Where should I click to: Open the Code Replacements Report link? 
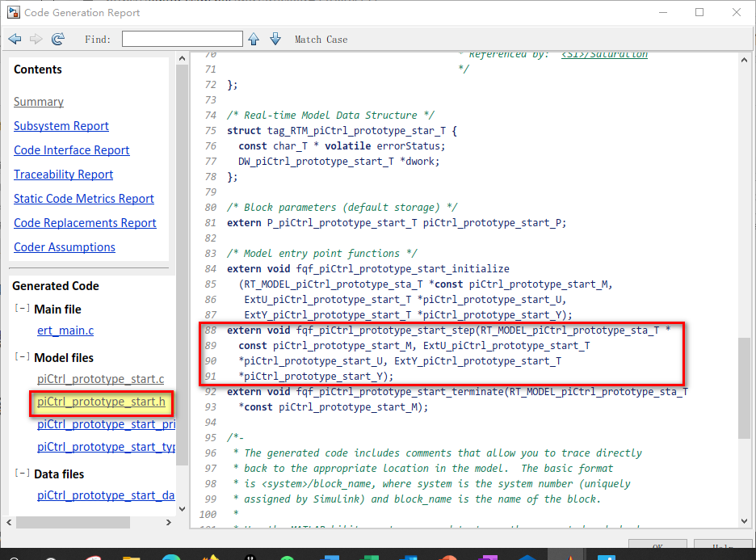pyautogui.click(x=85, y=223)
